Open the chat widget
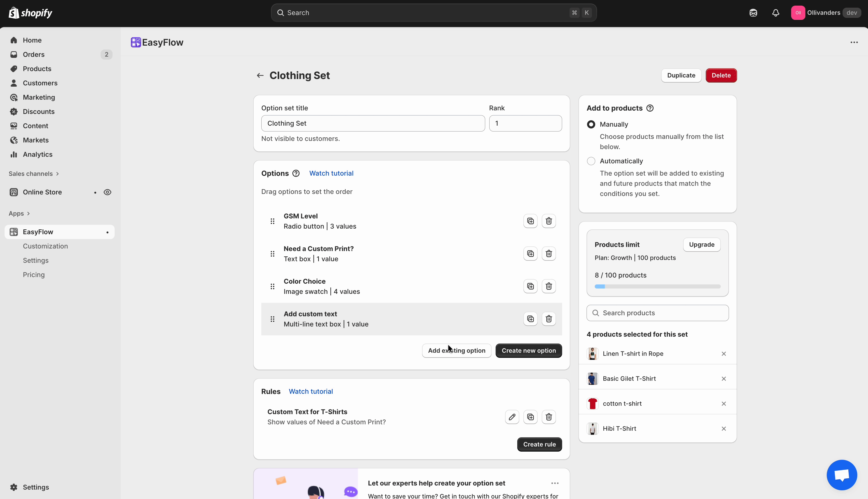The height and width of the screenshot is (499, 868). (842, 475)
